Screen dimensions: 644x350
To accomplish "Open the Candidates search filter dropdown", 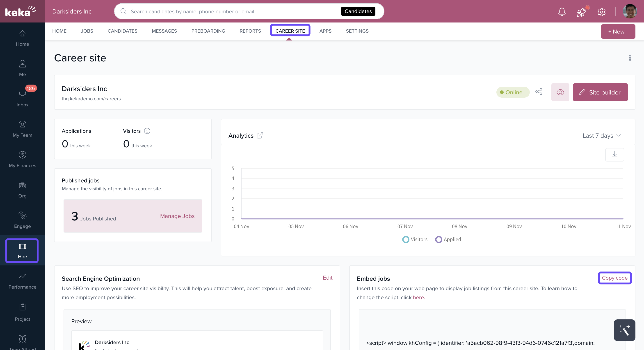I will (x=358, y=11).
